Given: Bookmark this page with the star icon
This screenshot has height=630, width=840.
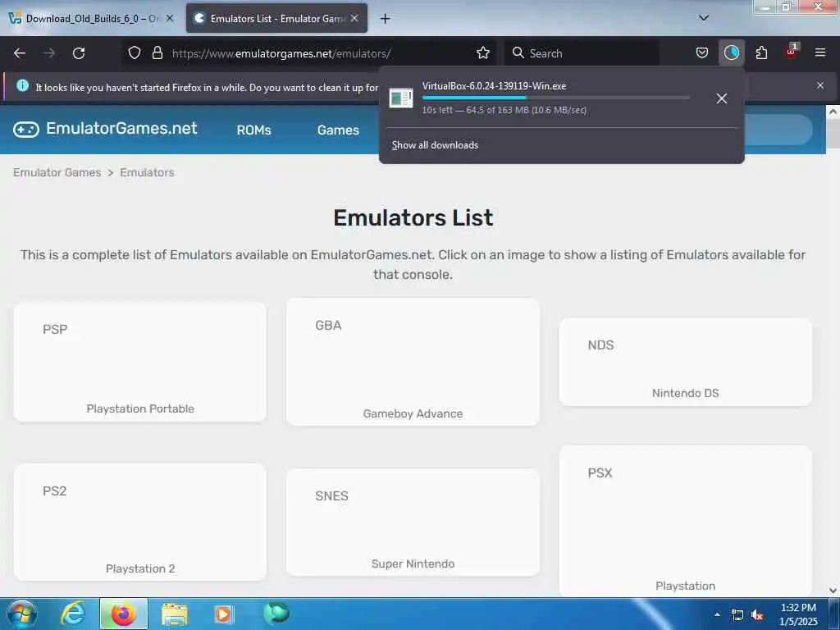Looking at the screenshot, I should tap(482, 53).
